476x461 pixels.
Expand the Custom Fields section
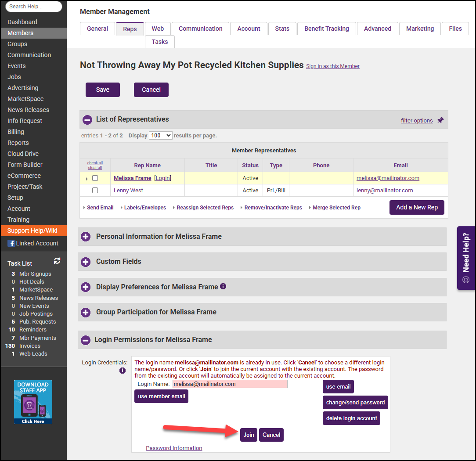[86, 262]
